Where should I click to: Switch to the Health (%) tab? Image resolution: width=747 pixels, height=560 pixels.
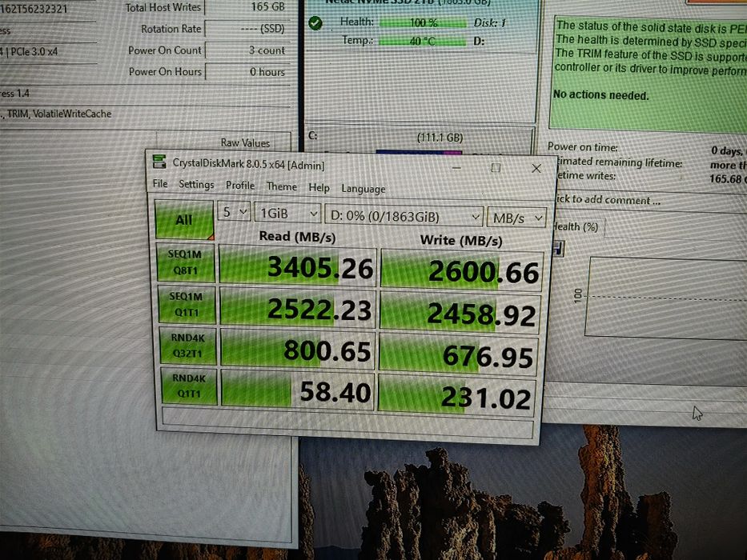click(x=576, y=226)
